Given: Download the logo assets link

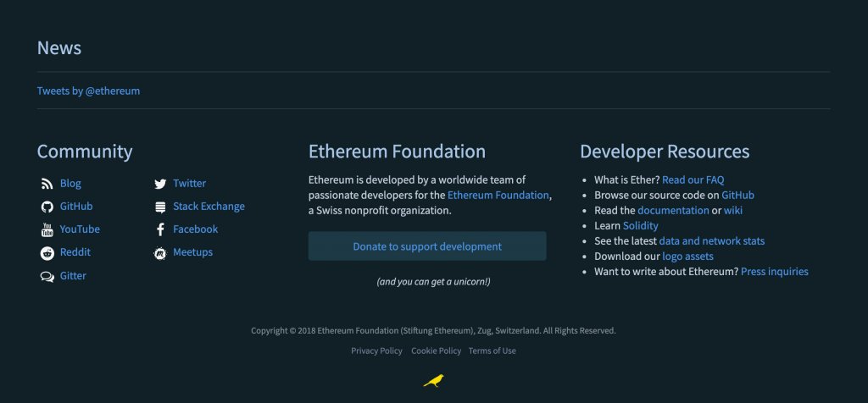Looking at the screenshot, I should pyautogui.click(x=687, y=256).
